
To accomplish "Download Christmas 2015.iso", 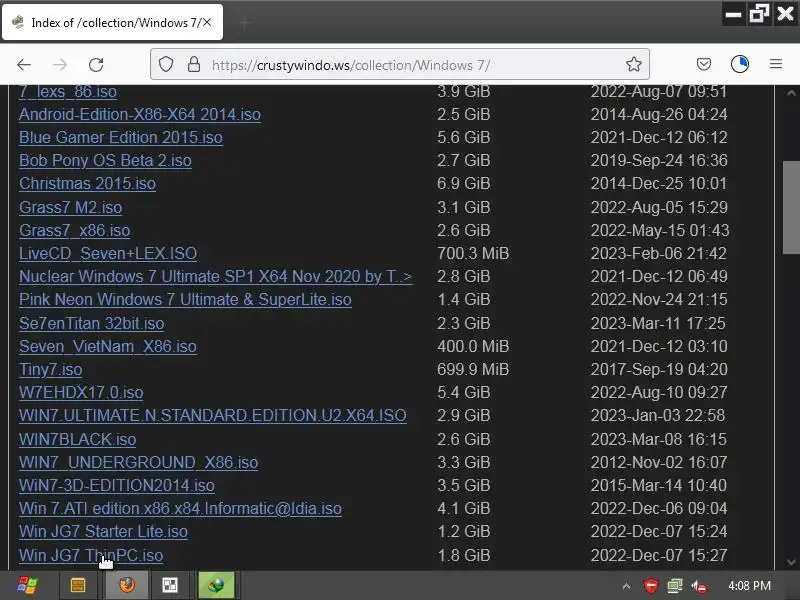I will pos(87,183).
